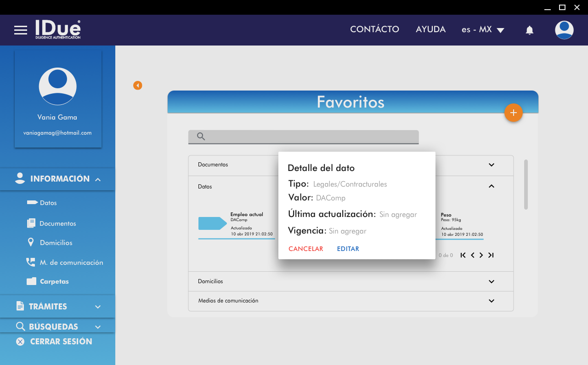Collapse sidebar with orange arrow icon

point(137,86)
